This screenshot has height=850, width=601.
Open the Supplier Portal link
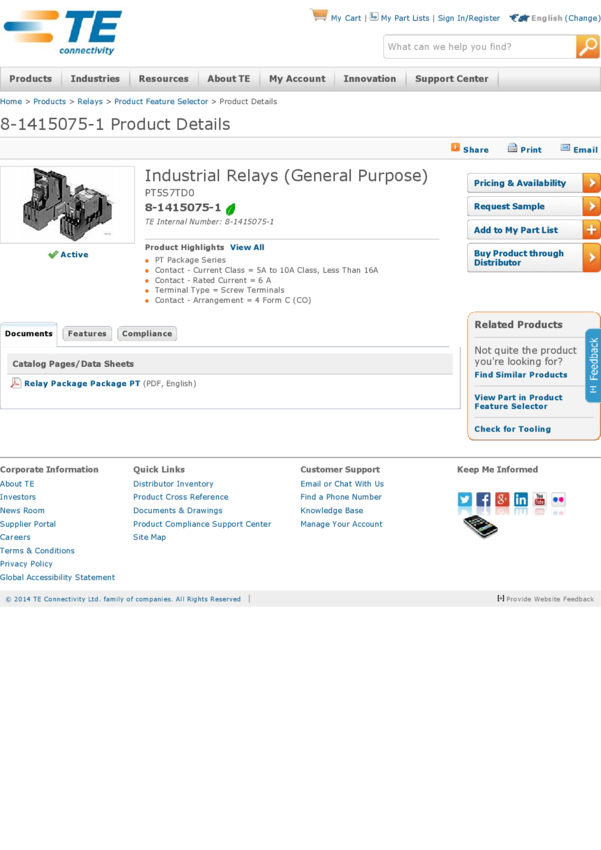(28, 524)
